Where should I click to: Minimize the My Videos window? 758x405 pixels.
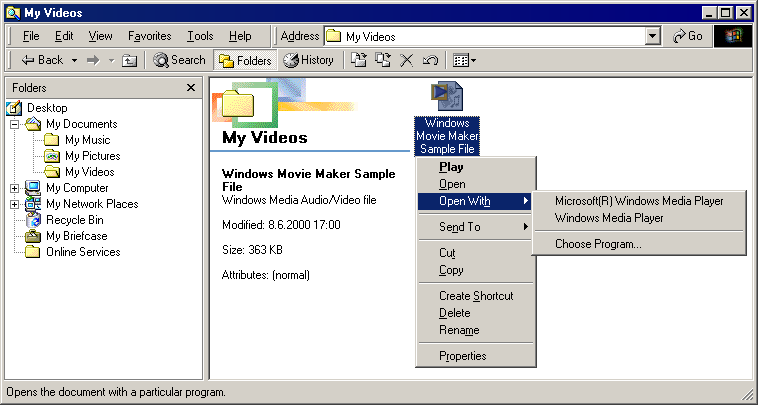coord(710,13)
